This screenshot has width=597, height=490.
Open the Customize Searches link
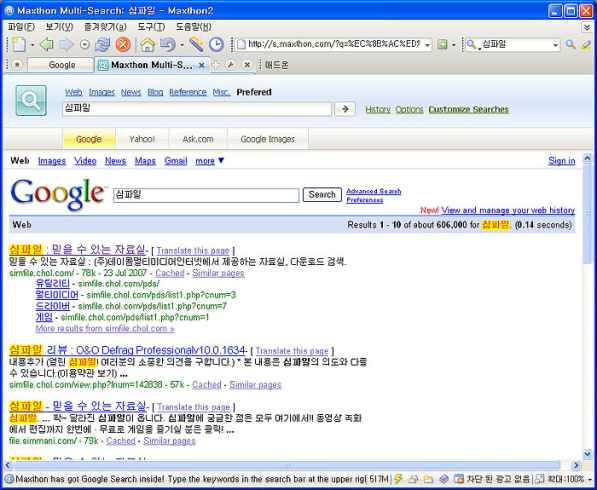[469, 110]
